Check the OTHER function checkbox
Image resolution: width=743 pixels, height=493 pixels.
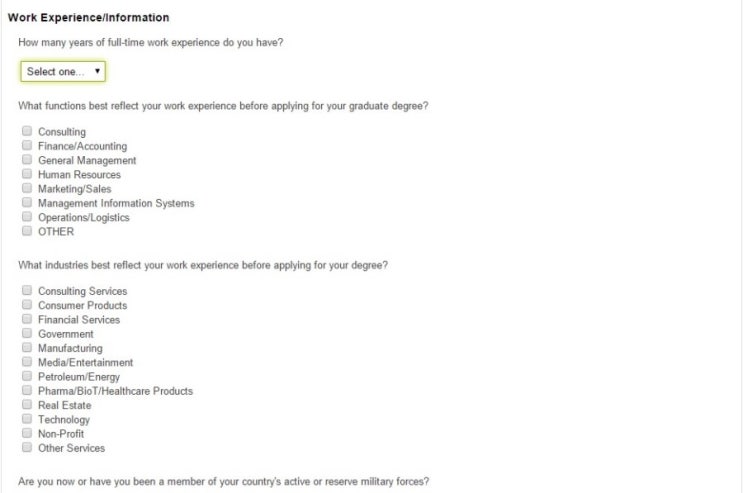coord(27,231)
